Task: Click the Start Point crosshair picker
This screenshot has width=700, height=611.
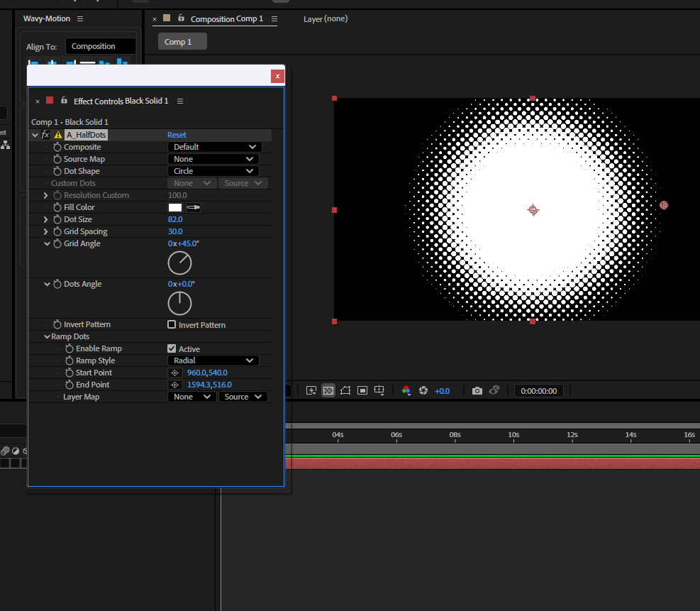Action: point(174,373)
